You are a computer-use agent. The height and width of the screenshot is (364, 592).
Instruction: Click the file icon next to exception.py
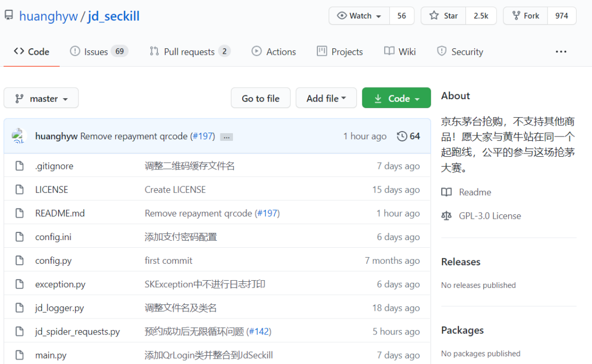(19, 284)
